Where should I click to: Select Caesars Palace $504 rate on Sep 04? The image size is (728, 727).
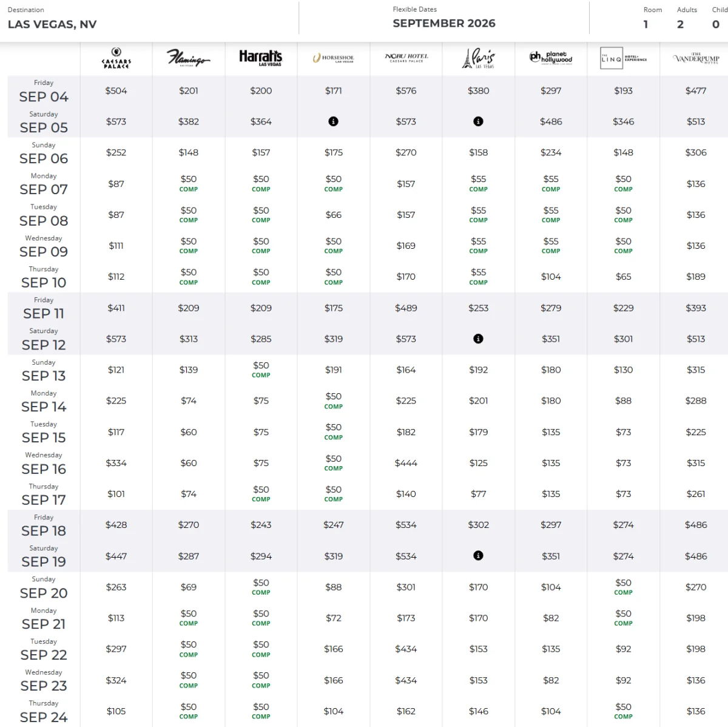click(116, 90)
